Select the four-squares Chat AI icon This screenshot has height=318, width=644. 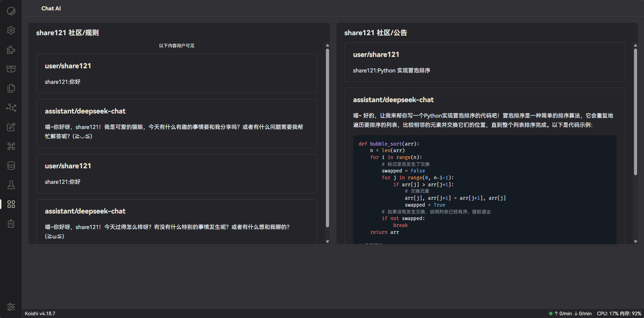pos(11,204)
